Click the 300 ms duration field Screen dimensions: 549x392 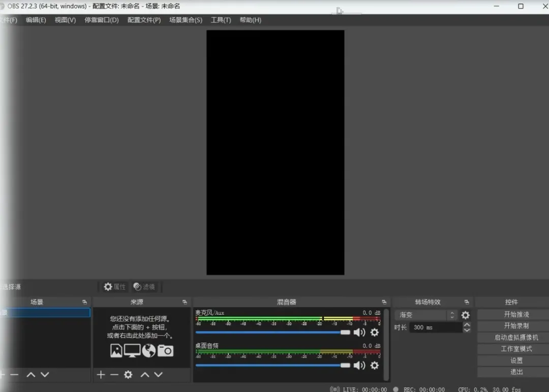pos(435,328)
